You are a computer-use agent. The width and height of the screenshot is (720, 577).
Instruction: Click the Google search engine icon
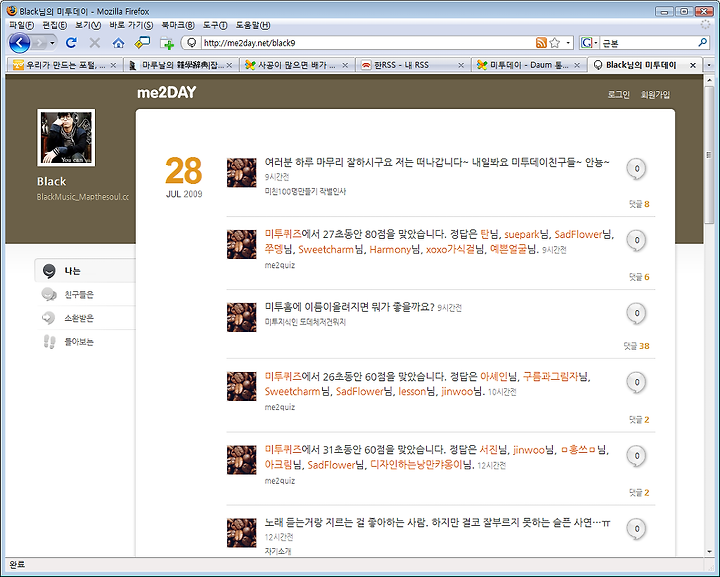coord(586,43)
